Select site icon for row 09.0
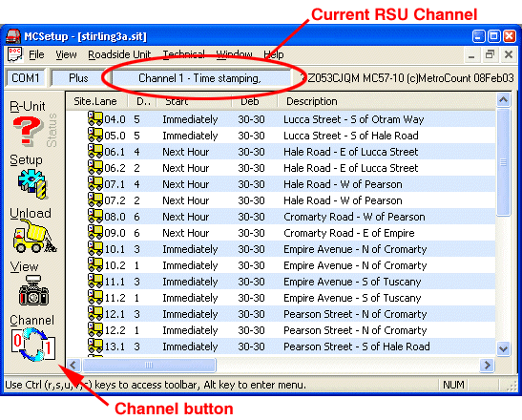 click(x=95, y=232)
